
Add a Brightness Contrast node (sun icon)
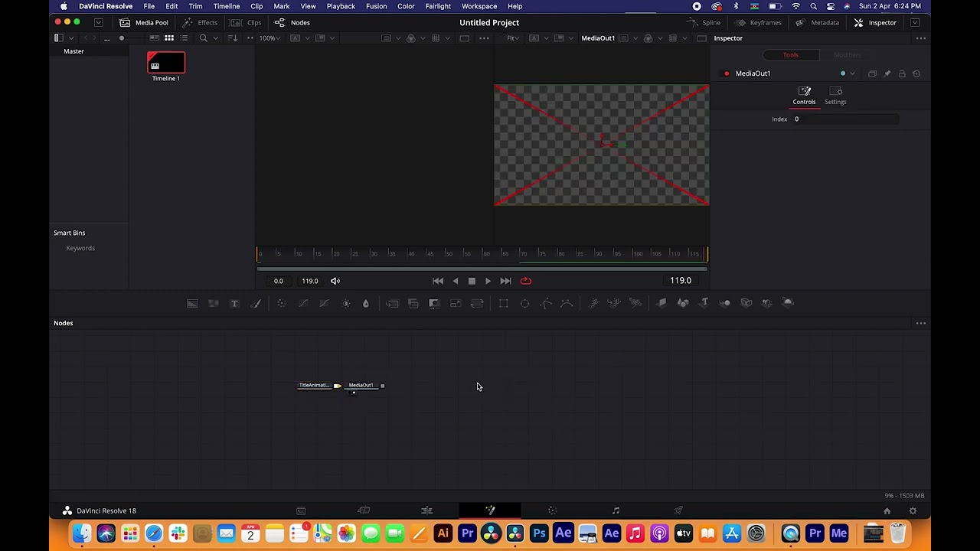pos(346,303)
